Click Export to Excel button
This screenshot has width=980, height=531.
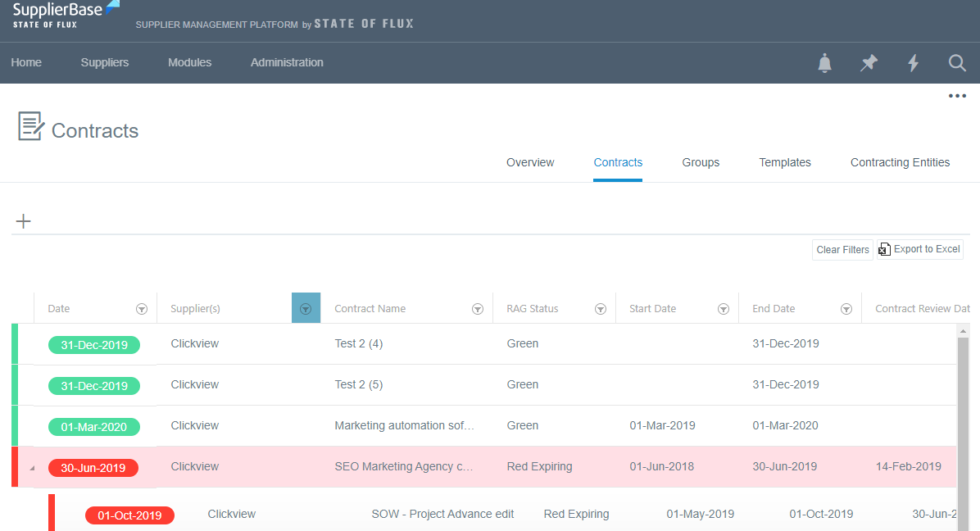[x=919, y=249]
